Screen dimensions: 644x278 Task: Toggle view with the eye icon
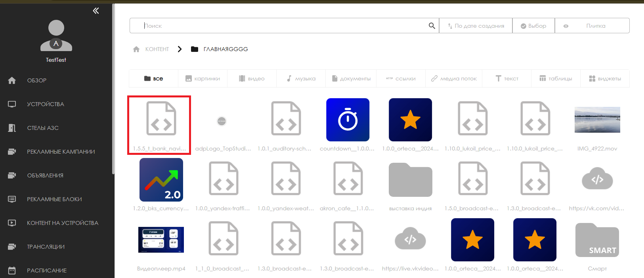tap(566, 26)
